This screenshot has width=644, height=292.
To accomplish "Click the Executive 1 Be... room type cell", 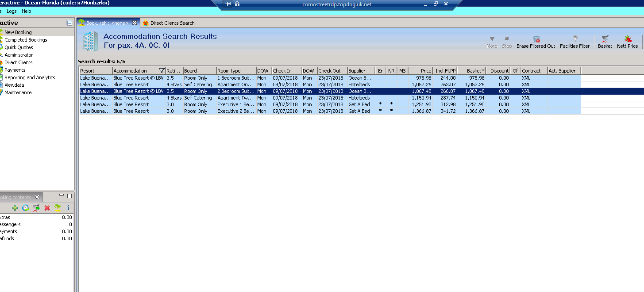I will point(236,104).
